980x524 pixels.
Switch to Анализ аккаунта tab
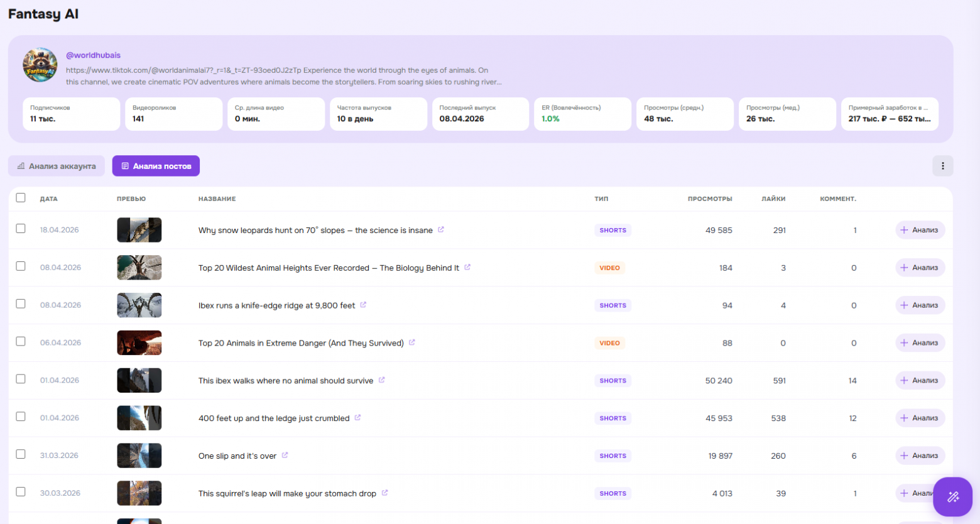[57, 166]
